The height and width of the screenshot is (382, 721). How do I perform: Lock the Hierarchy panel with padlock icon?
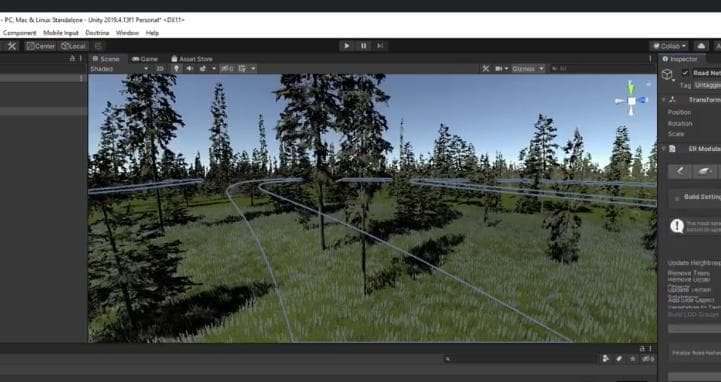point(72,59)
